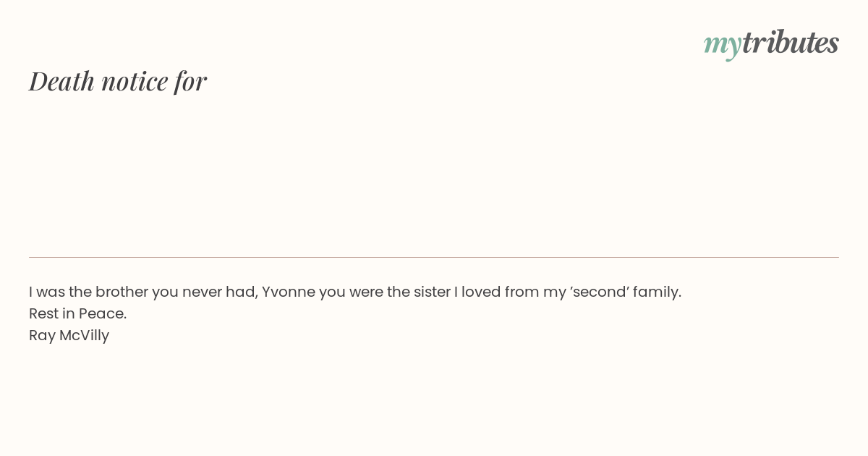The height and width of the screenshot is (456, 868).
Task: Click the word "for" in heading
Action: (190, 82)
